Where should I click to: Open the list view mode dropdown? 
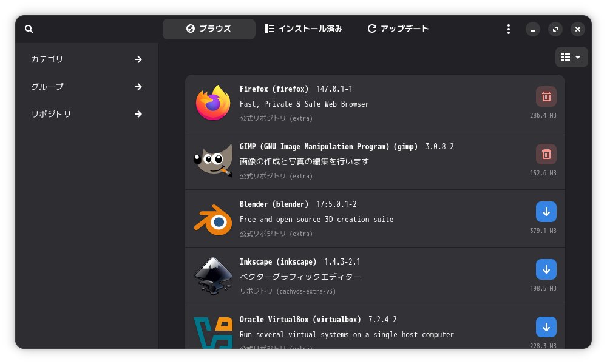[x=571, y=57]
